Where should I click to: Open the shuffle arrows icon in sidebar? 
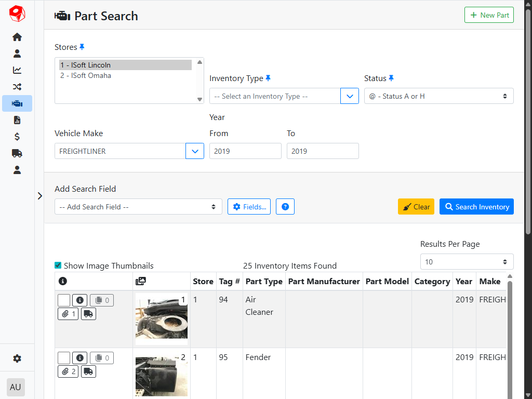pos(17,87)
